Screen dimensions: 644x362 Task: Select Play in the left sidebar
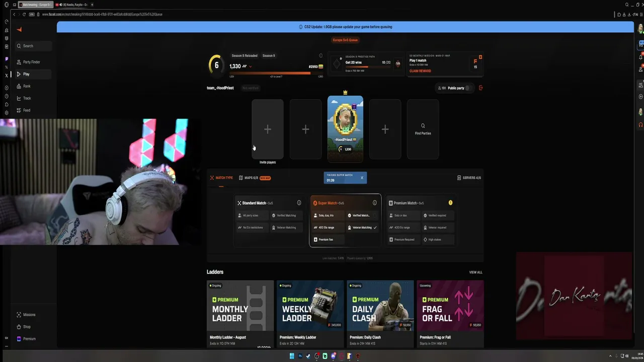click(32, 74)
